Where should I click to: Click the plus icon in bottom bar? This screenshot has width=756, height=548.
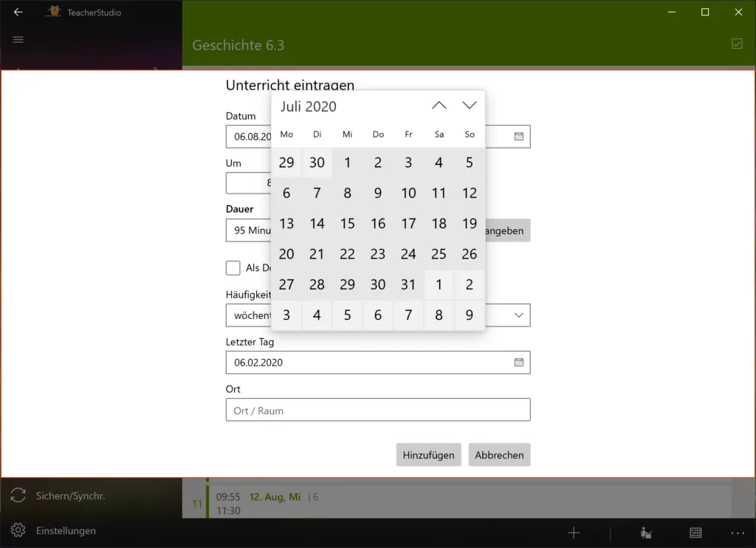pyautogui.click(x=574, y=533)
